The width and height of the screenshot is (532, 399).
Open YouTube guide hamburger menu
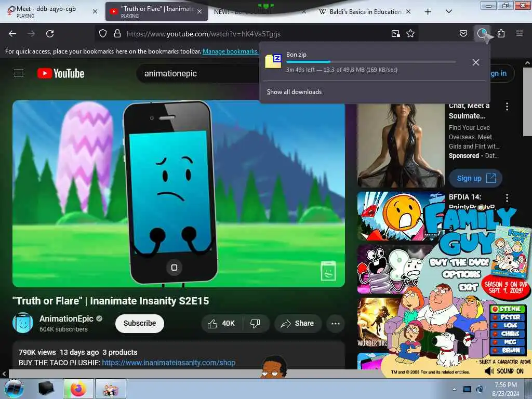pyautogui.click(x=19, y=73)
